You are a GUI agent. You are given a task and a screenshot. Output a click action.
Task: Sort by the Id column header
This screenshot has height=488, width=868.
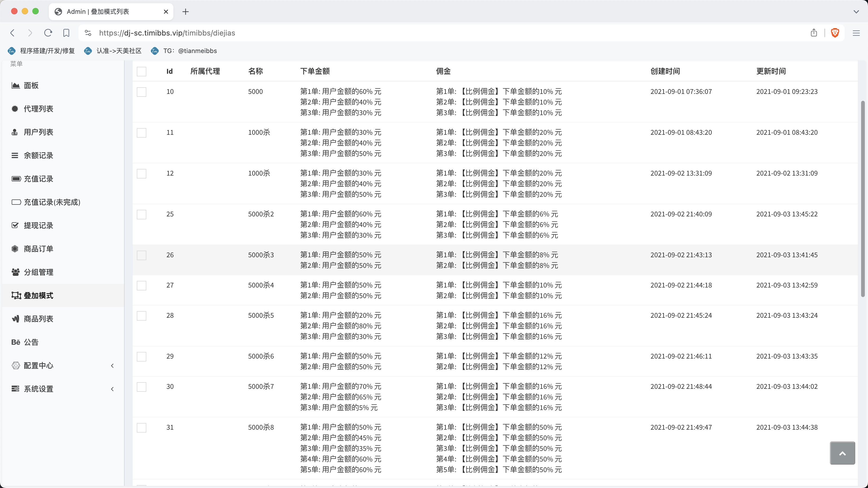[x=169, y=71]
